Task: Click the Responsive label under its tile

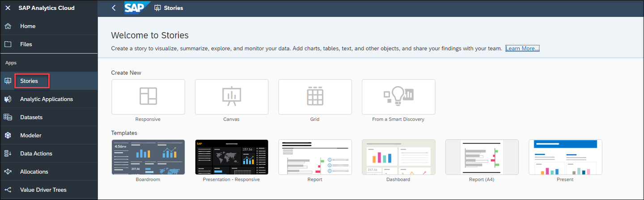Action: point(148,120)
